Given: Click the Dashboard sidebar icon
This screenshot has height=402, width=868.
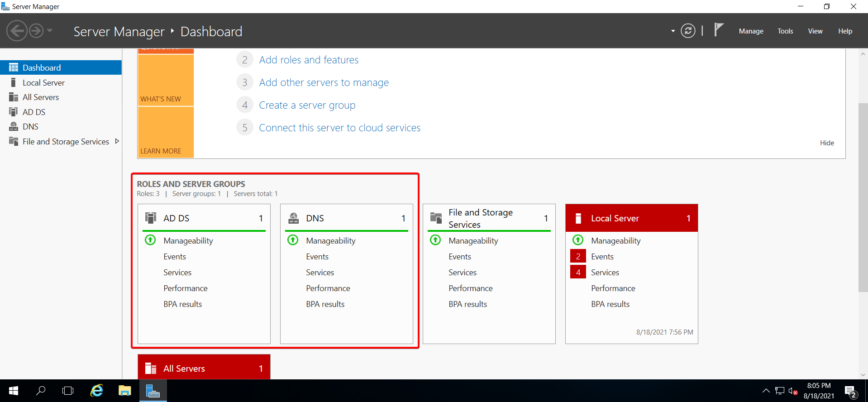Looking at the screenshot, I should point(14,67).
